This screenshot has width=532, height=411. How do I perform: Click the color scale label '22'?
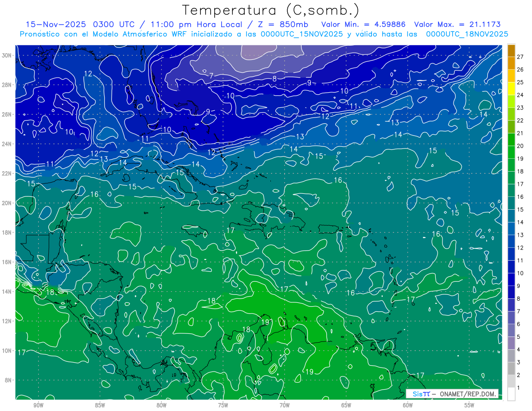click(520, 120)
